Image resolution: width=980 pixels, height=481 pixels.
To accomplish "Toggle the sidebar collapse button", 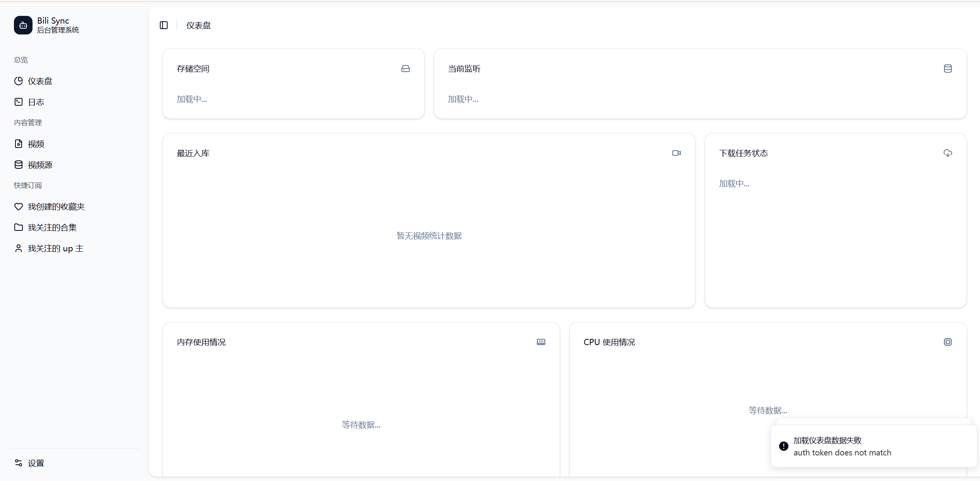I will [164, 25].
